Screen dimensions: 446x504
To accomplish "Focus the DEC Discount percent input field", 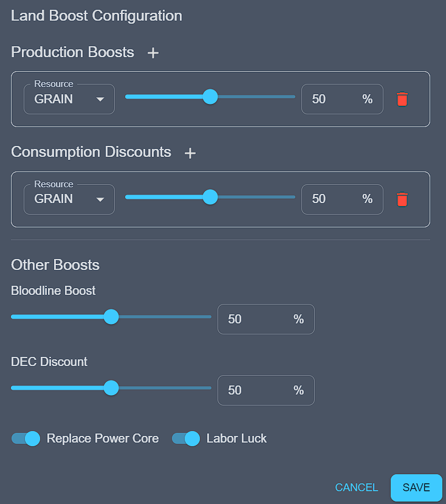I will coord(255,390).
